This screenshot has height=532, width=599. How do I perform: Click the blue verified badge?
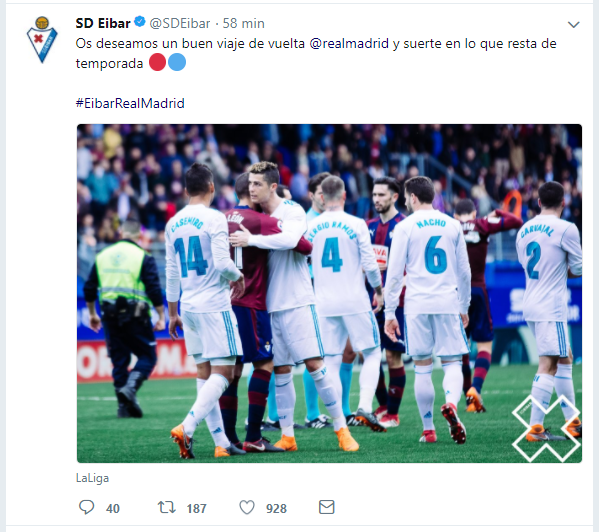point(140,22)
